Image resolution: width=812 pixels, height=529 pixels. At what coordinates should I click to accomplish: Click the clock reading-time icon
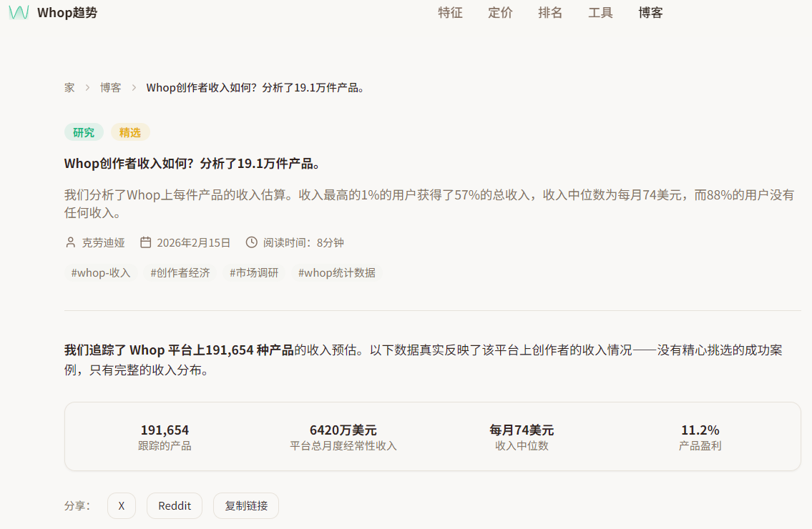click(x=251, y=242)
